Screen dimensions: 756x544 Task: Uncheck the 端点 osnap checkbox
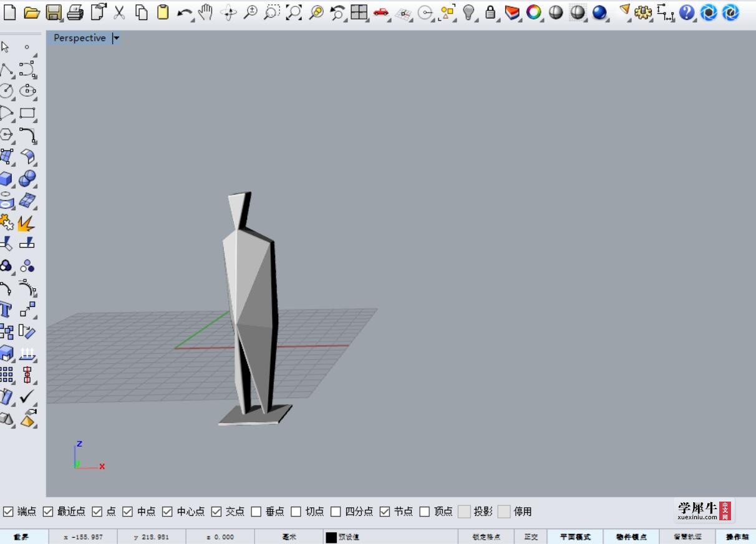tap(8, 512)
